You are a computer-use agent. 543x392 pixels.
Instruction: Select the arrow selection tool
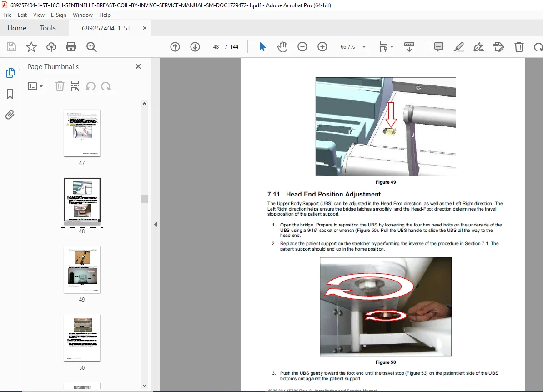coord(262,47)
